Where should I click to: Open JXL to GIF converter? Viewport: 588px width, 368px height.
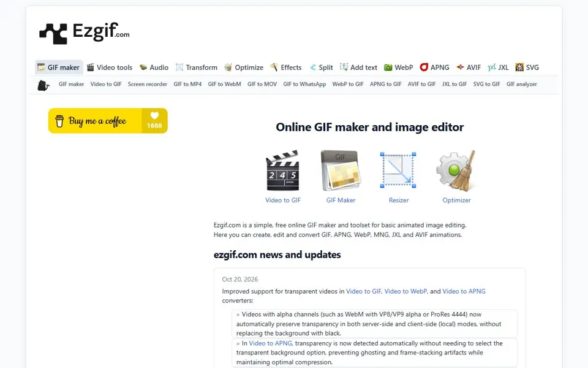point(454,84)
